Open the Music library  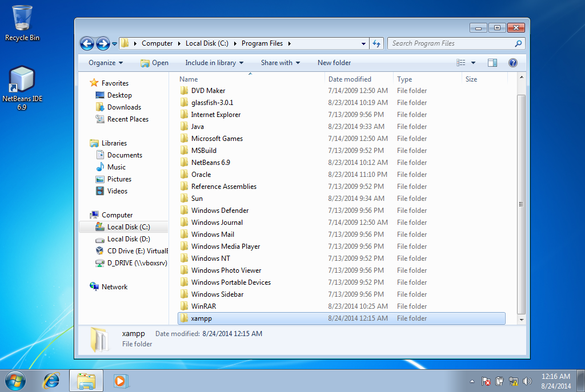click(x=110, y=167)
